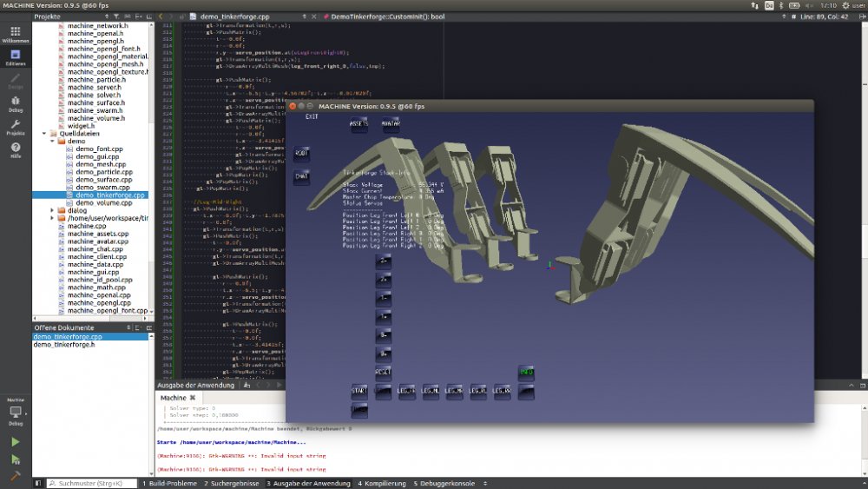This screenshot has height=489, width=868.
Task: Click the keyboard layout indicator in the top bar
Action: (769, 5)
